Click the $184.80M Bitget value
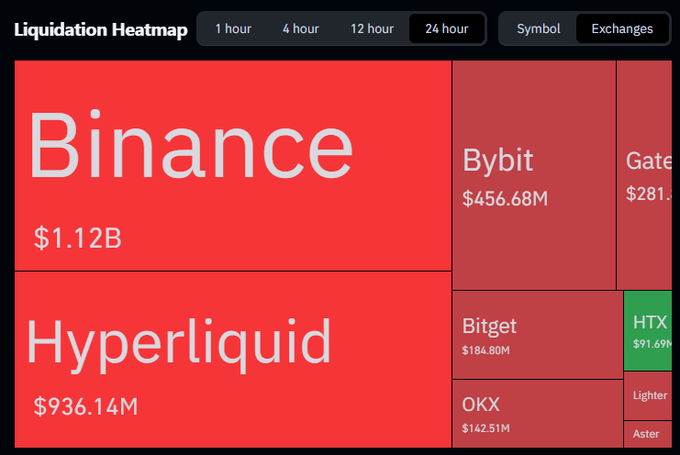The width and height of the screenshot is (680, 455). 486,350
